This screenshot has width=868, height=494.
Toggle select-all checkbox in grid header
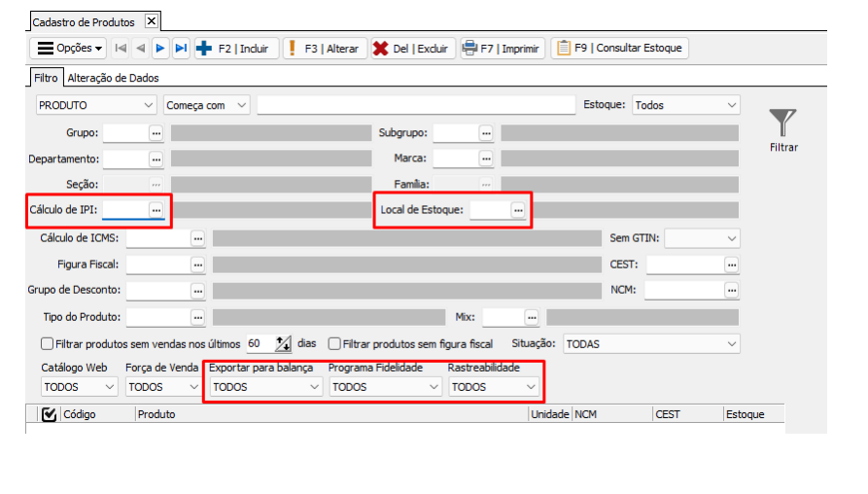pyautogui.click(x=50, y=414)
